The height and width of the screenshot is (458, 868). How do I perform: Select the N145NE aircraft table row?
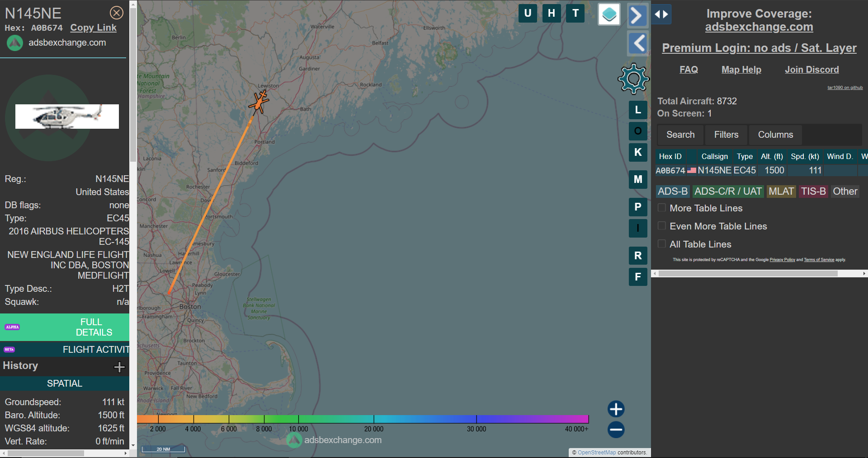761,170
